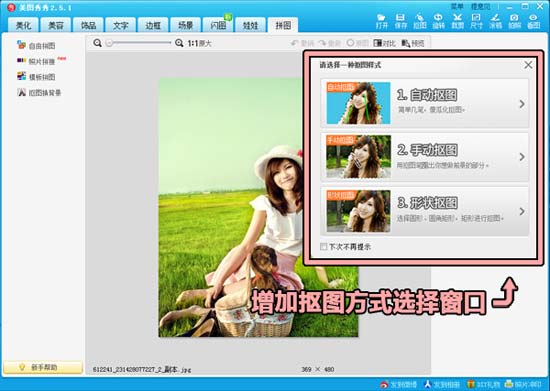Click the 提意见 feedback link
This screenshot has height=391, width=550.
[481, 6]
